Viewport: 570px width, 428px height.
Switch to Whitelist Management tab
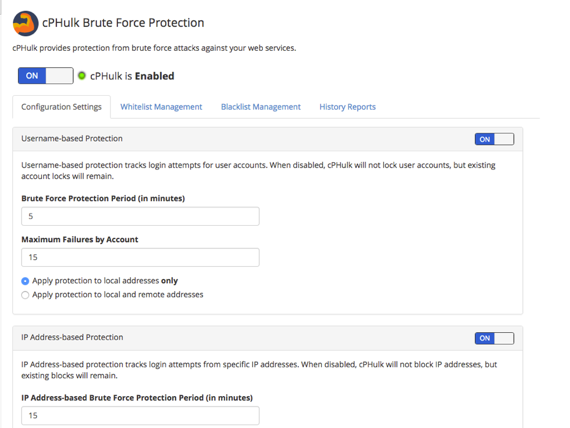coord(161,107)
